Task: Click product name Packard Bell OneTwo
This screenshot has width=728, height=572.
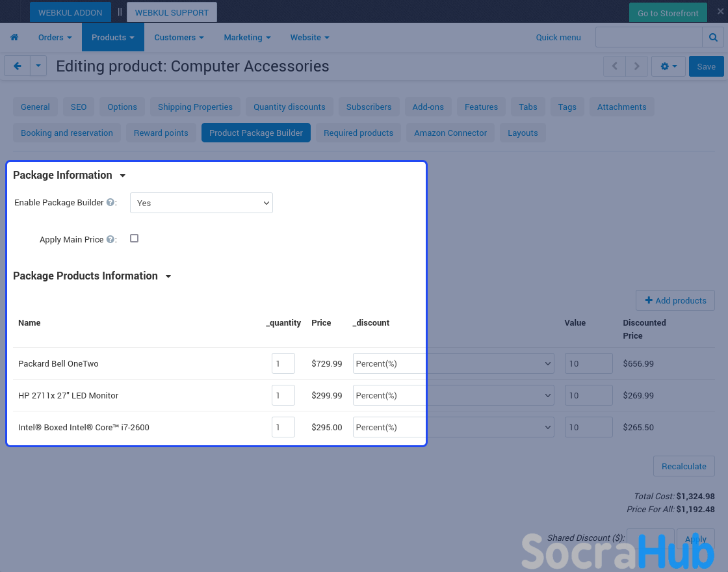Action: pyautogui.click(x=58, y=363)
